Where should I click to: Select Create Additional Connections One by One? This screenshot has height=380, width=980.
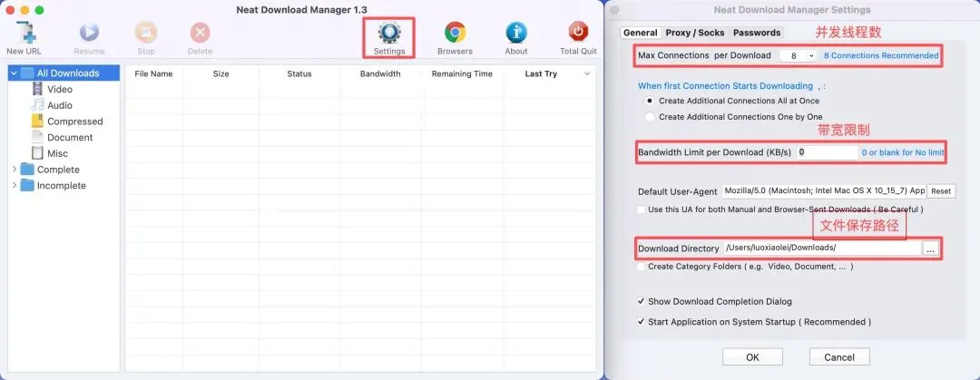tap(650, 117)
